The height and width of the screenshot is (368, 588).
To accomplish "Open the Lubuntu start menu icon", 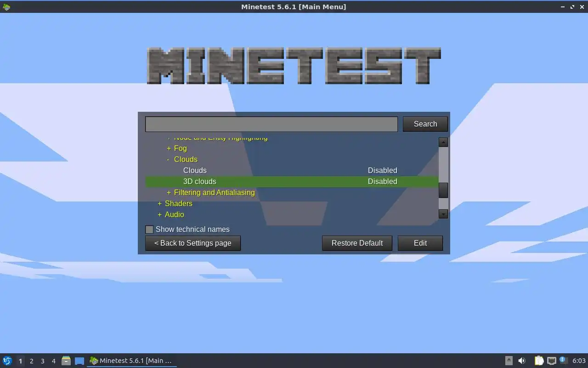I will 7,361.
